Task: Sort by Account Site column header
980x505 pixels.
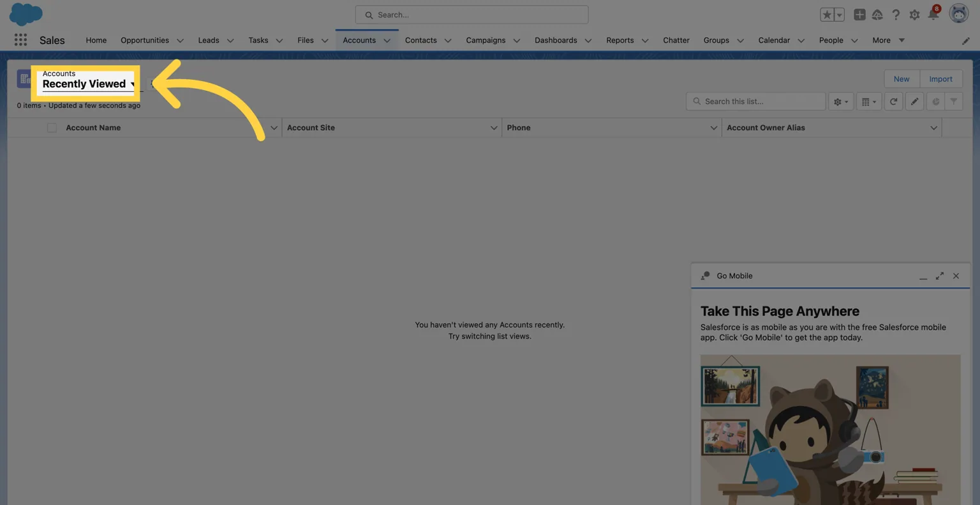Action: pyautogui.click(x=311, y=128)
